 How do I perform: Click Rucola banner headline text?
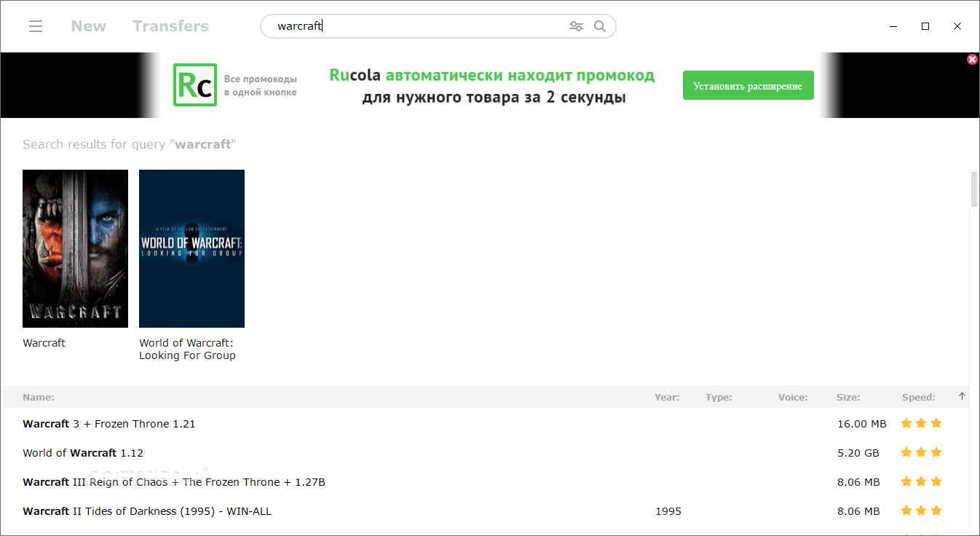click(x=493, y=86)
